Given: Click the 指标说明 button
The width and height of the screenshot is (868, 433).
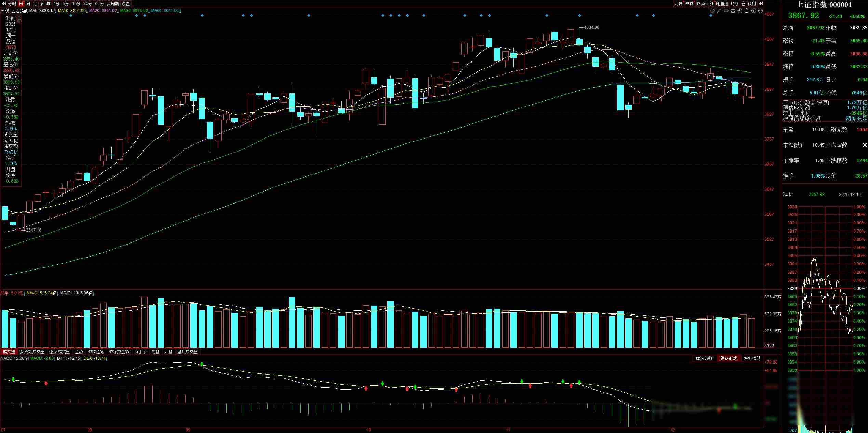Looking at the screenshot, I should click(752, 358).
